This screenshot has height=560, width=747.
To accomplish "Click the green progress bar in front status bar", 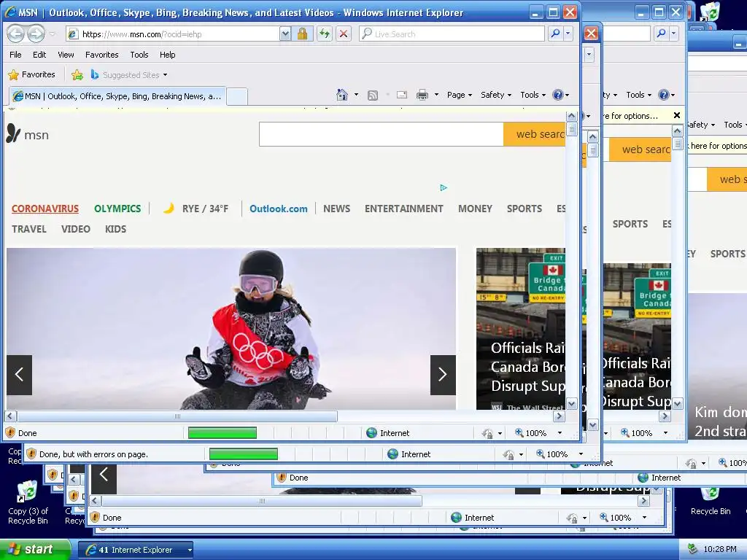I will (222, 433).
